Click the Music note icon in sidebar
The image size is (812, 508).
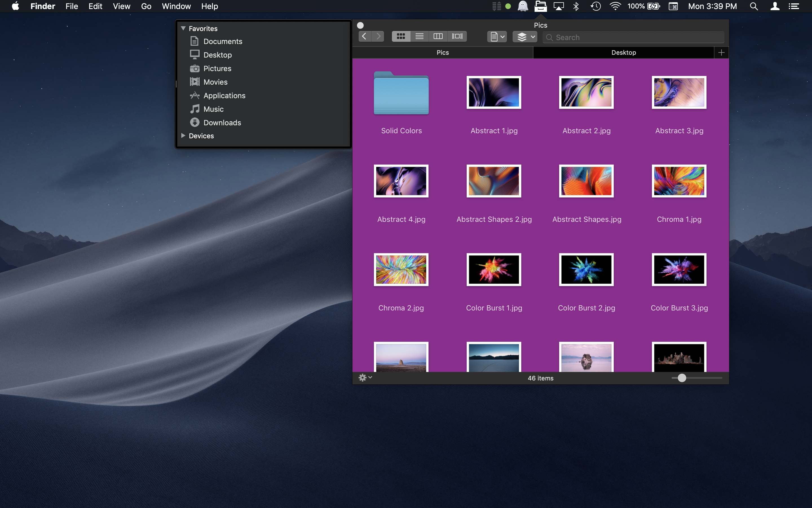click(x=195, y=109)
